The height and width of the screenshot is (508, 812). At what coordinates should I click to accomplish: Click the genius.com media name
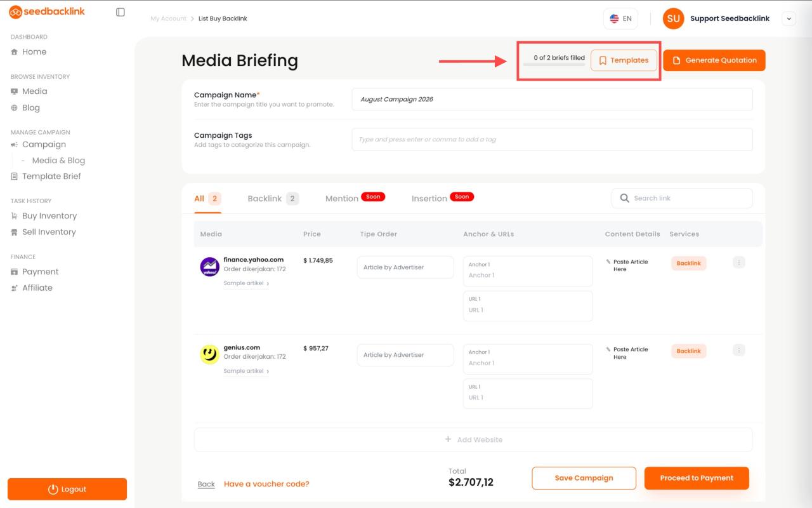coord(242,347)
